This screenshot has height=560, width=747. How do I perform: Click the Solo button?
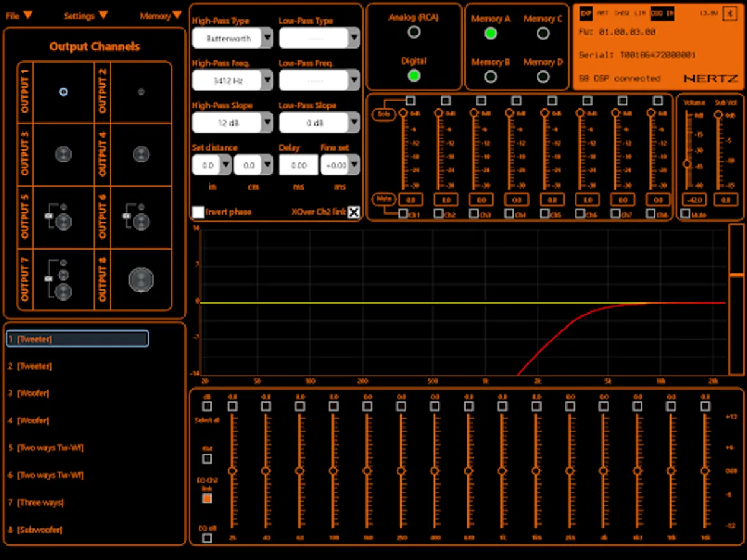(384, 114)
